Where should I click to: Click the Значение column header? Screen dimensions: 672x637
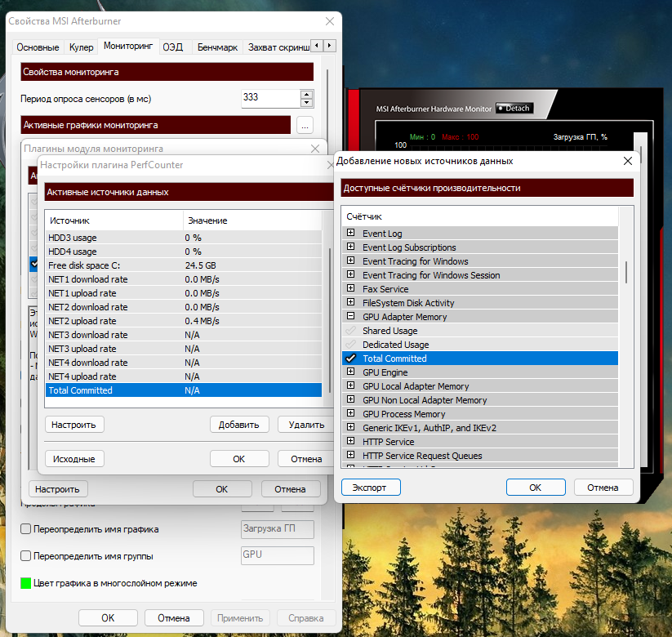tap(252, 220)
